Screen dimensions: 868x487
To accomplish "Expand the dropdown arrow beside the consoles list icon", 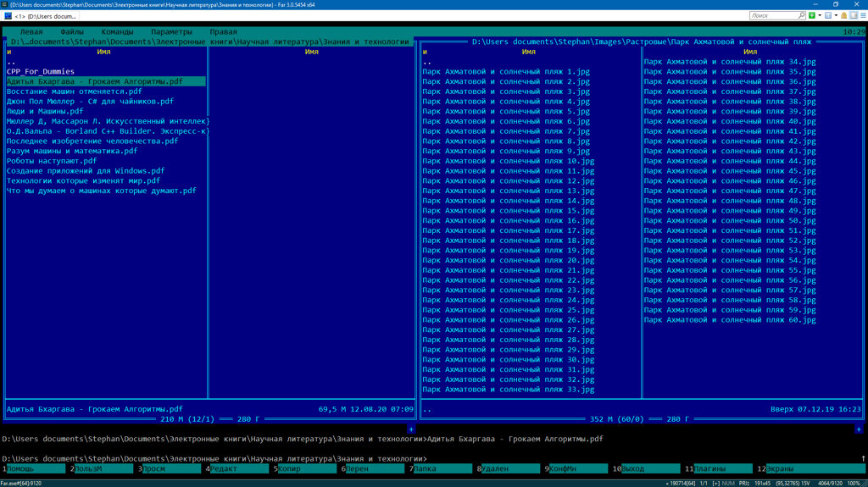I will pyautogui.click(x=836, y=15).
